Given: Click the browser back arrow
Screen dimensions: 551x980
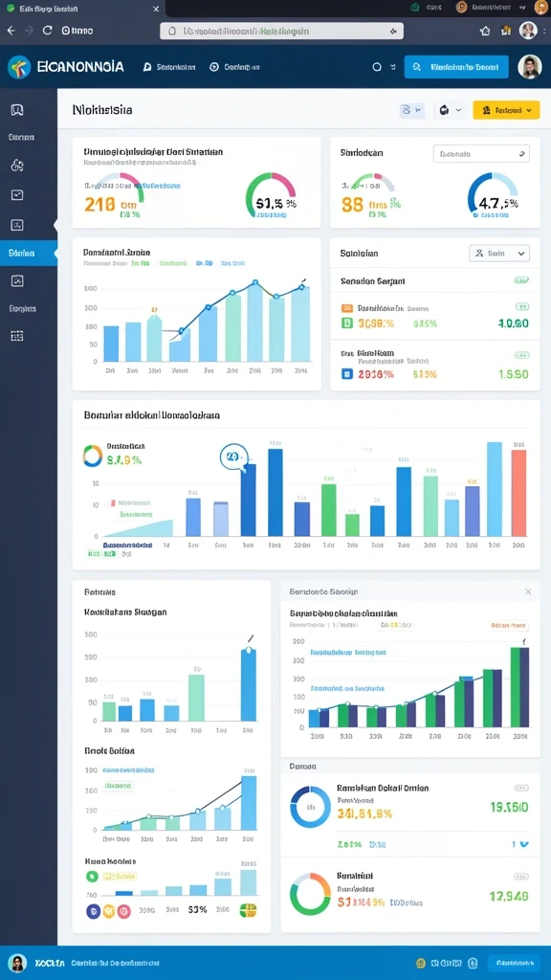Looking at the screenshot, I should tap(11, 31).
